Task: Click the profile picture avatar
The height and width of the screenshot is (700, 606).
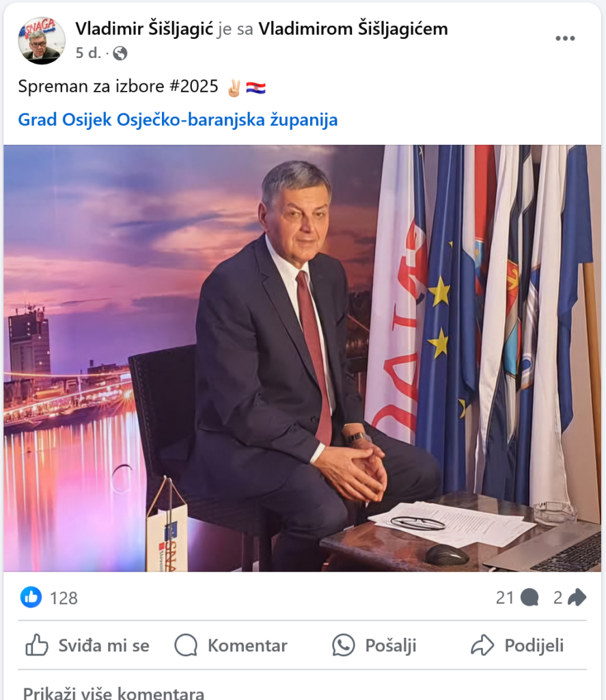Action: point(42,40)
